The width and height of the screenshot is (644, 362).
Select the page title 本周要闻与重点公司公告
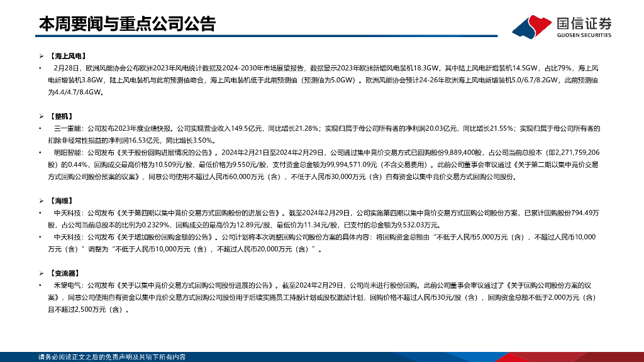pyautogui.click(x=127, y=24)
